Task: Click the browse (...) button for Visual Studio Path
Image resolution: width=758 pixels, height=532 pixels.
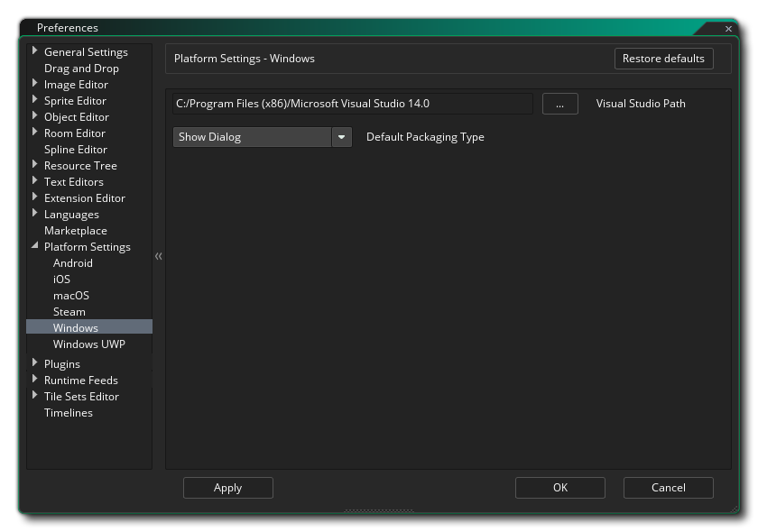Action: [x=559, y=104]
